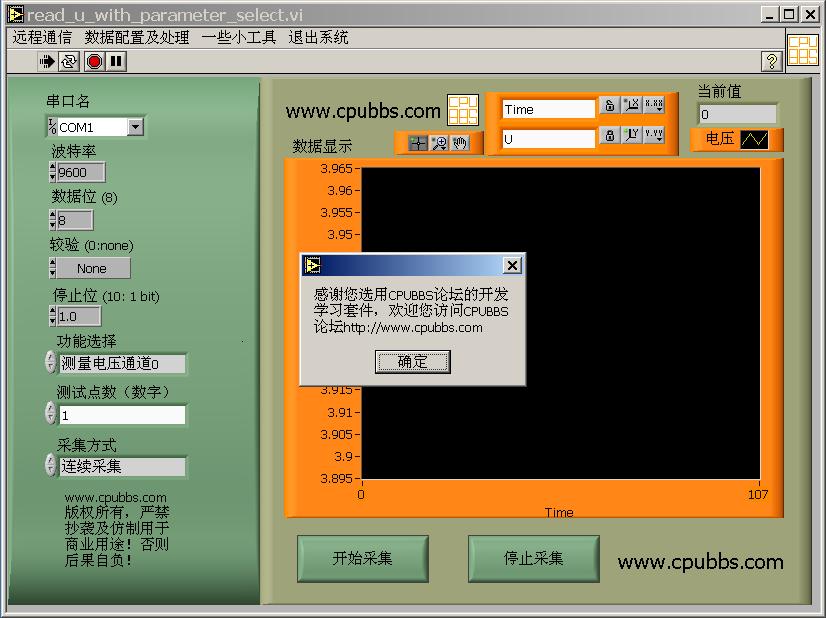Click the VI icon pane at top right
The image size is (826, 618).
coord(803,50)
